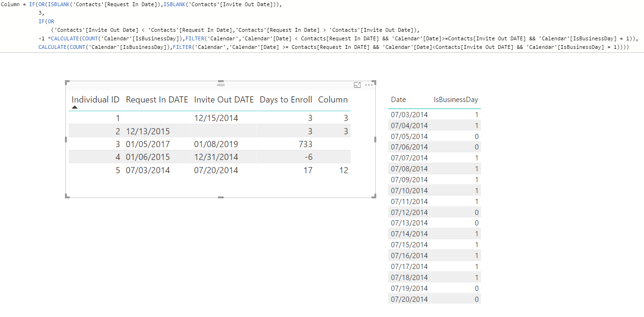
Task: Click the formula line starting '-1 *CALCULATE'
Action: [339, 38]
